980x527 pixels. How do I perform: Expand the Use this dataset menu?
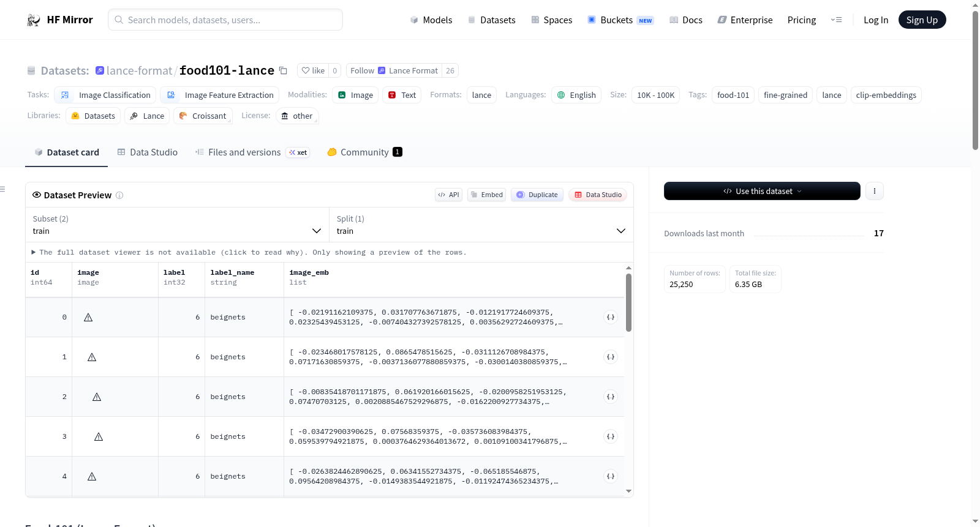coord(762,191)
